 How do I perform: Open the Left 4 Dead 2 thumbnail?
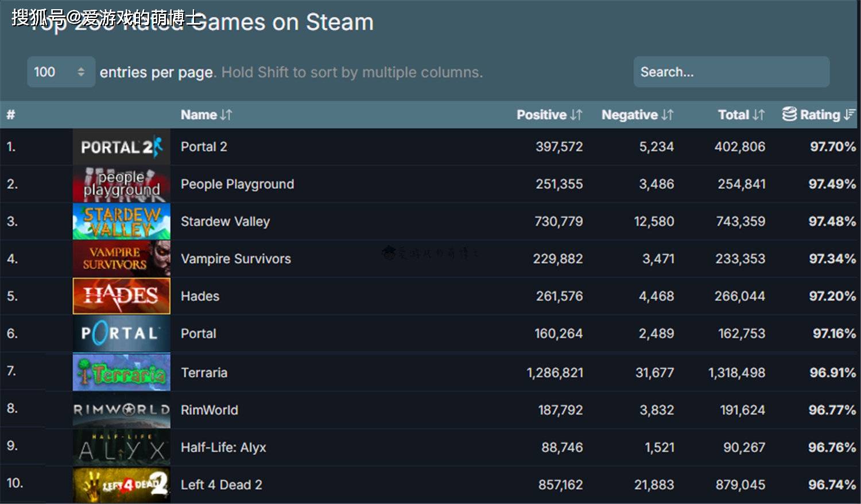coord(121,485)
